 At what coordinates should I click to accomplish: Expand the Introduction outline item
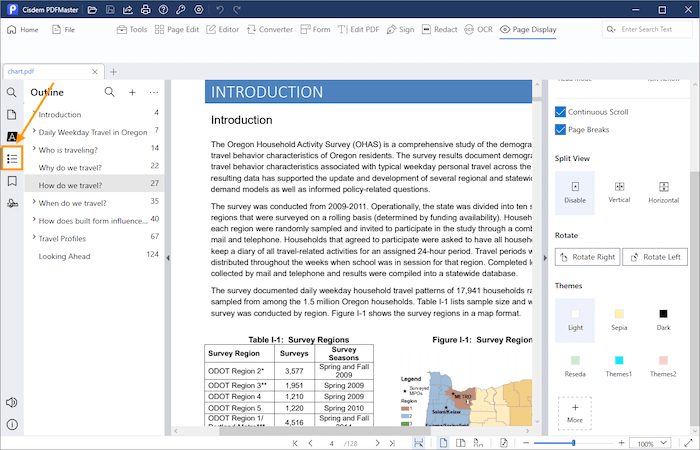pos(34,113)
